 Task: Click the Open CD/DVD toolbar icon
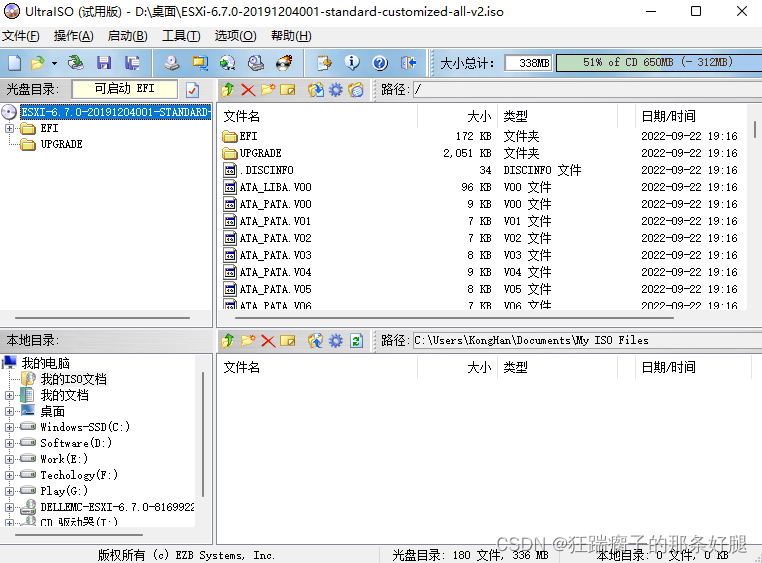coord(75,63)
